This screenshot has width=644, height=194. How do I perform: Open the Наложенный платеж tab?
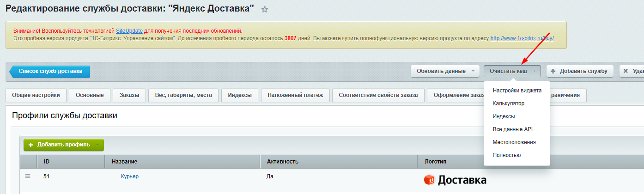click(295, 95)
